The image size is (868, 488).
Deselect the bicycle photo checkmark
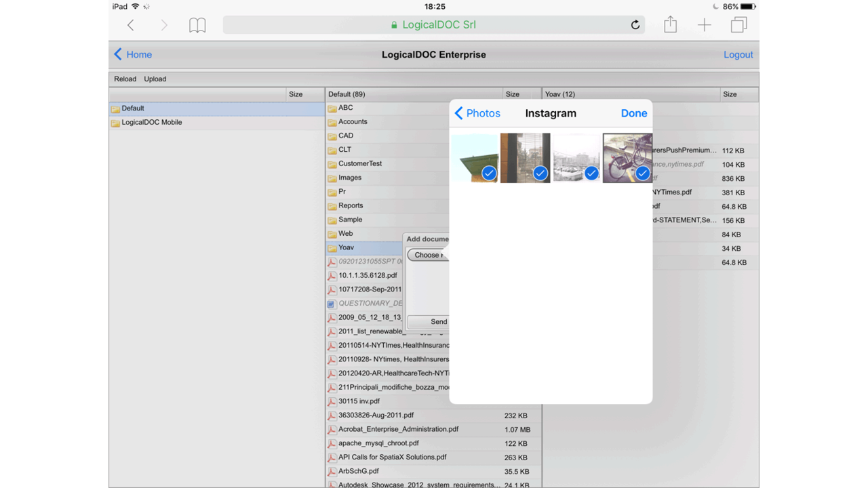642,173
